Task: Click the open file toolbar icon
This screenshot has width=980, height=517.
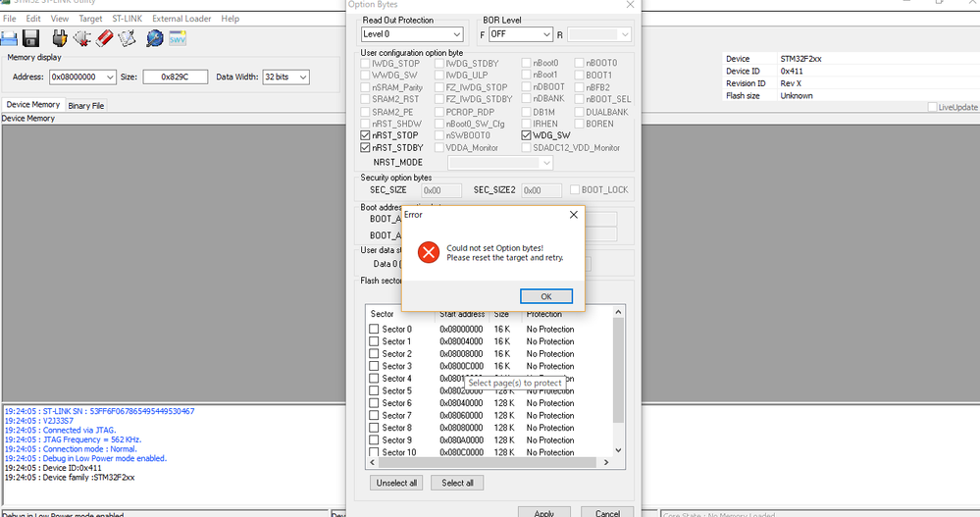Action: pos(10,39)
